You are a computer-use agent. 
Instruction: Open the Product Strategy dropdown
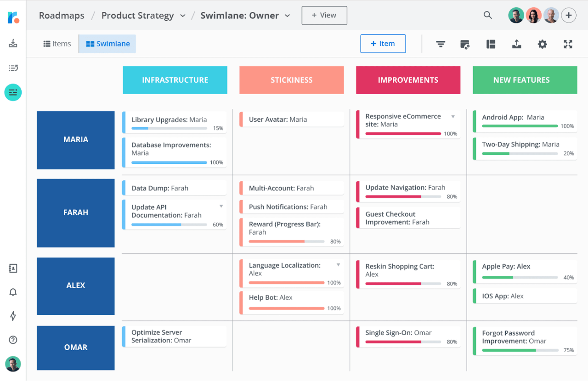point(183,15)
